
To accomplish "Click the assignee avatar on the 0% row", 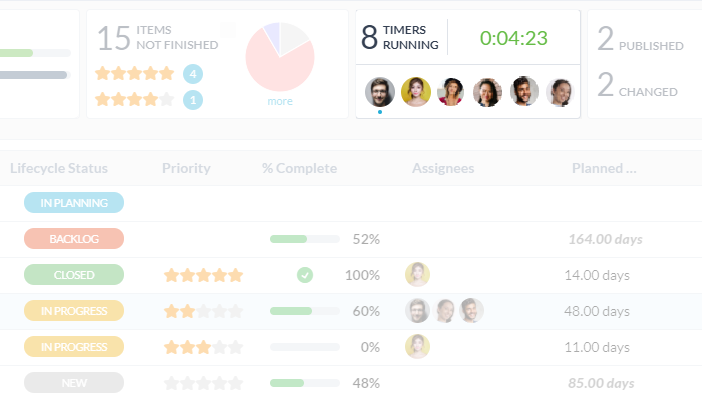I will pyautogui.click(x=417, y=347).
